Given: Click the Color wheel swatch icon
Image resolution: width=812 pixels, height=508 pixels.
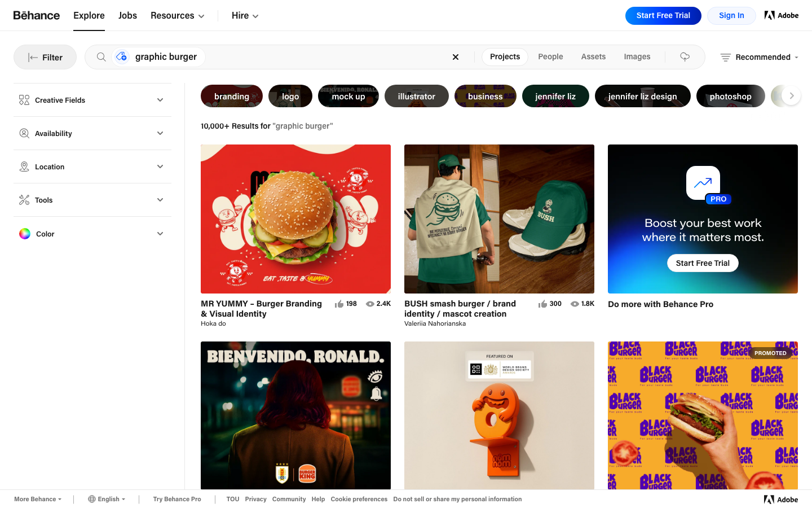Looking at the screenshot, I should tap(25, 234).
